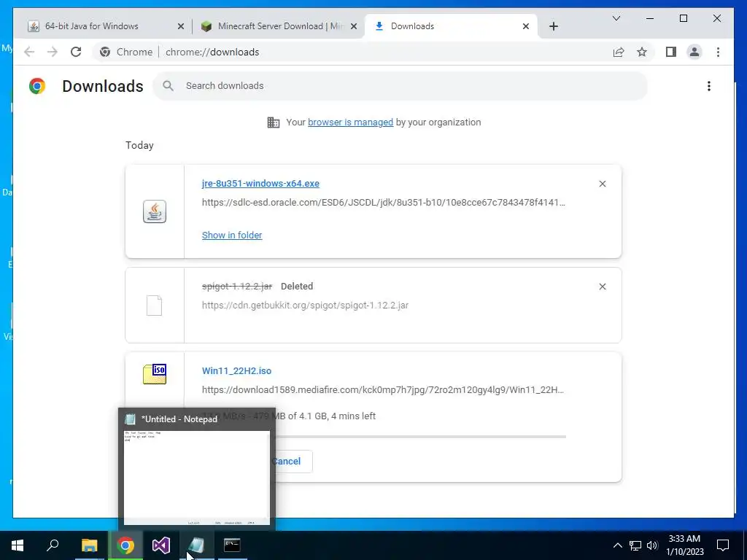Click the Chrome taskbar icon
The height and width of the screenshot is (560, 747).
tap(125, 545)
